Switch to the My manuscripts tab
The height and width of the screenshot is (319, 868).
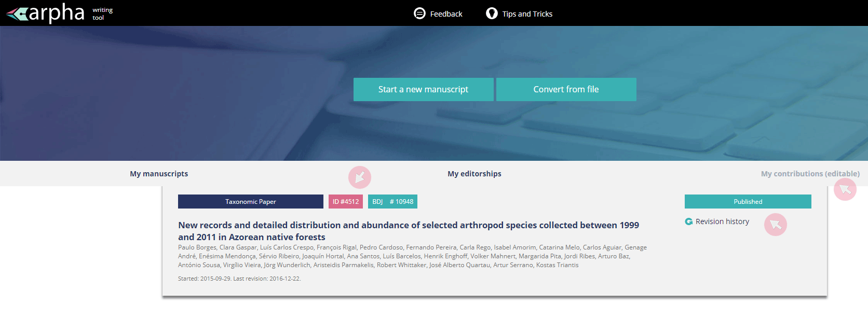pyautogui.click(x=159, y=174)
